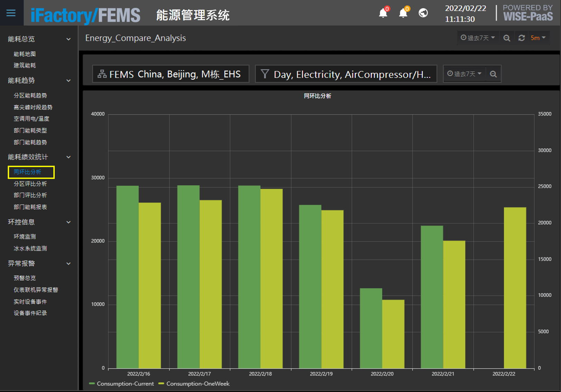Click Consumption-Current bar for 2022/2/16
561x392 pixels.
click(127, 277)
